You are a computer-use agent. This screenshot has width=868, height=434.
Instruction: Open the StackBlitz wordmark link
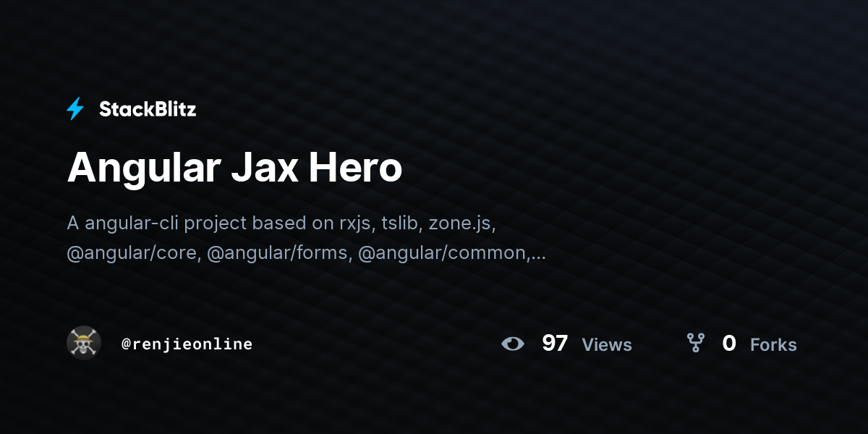pos(148,109)
